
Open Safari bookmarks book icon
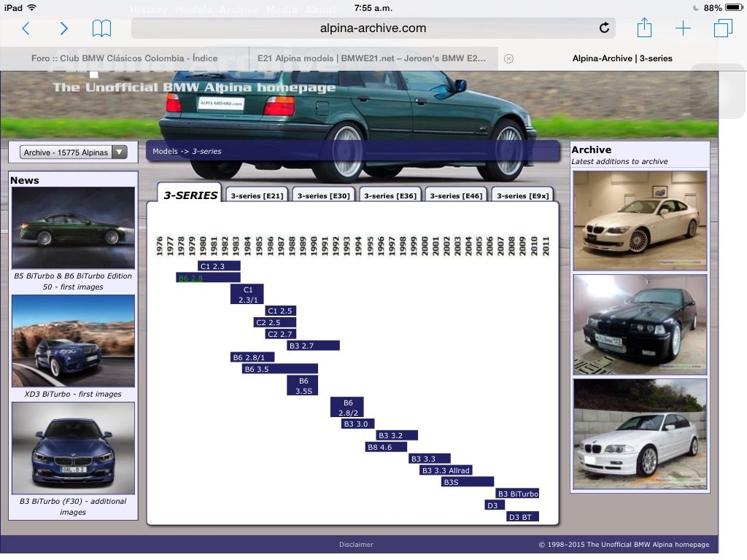101,28
